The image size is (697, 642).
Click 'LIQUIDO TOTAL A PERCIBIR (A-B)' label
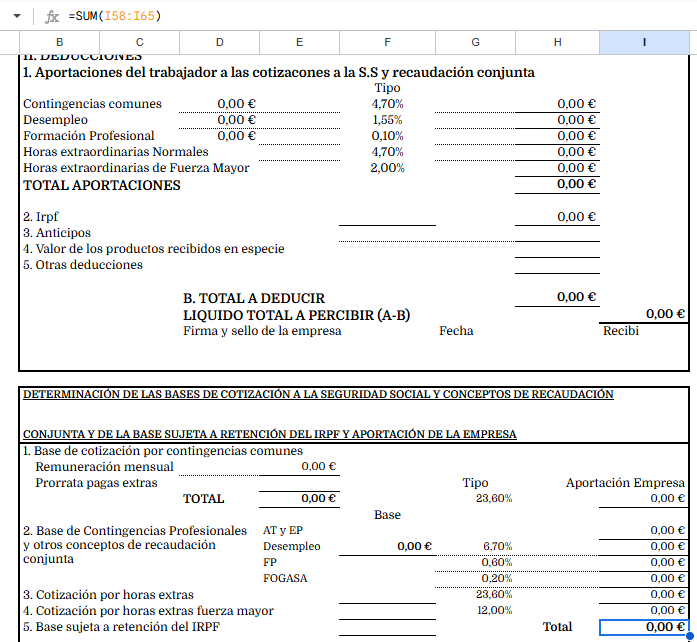[x=296, y=315]
